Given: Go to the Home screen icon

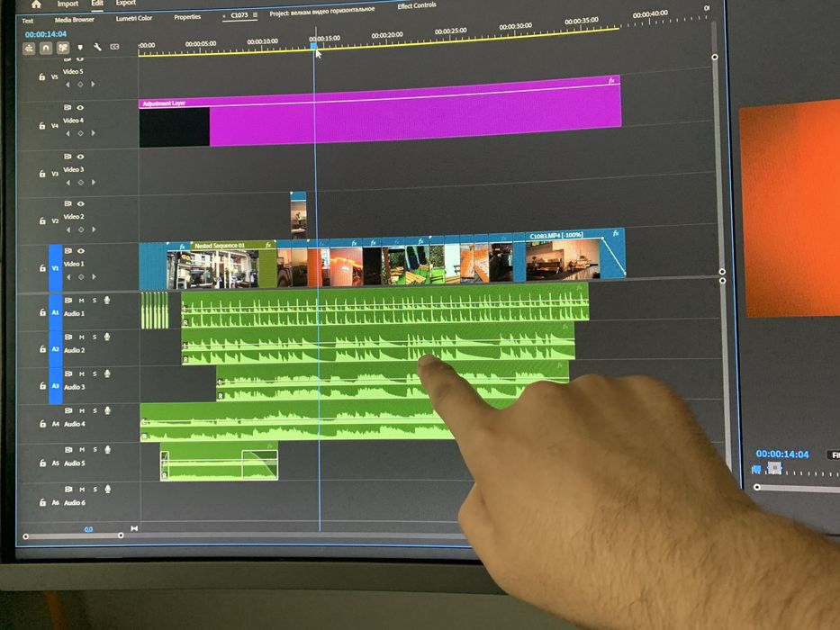Looking at the screenshot, I should 36,4.
